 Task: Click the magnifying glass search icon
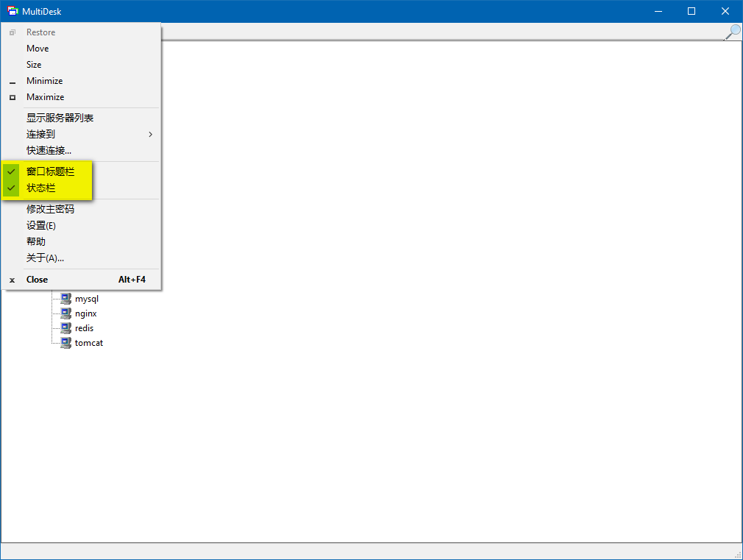733,32
